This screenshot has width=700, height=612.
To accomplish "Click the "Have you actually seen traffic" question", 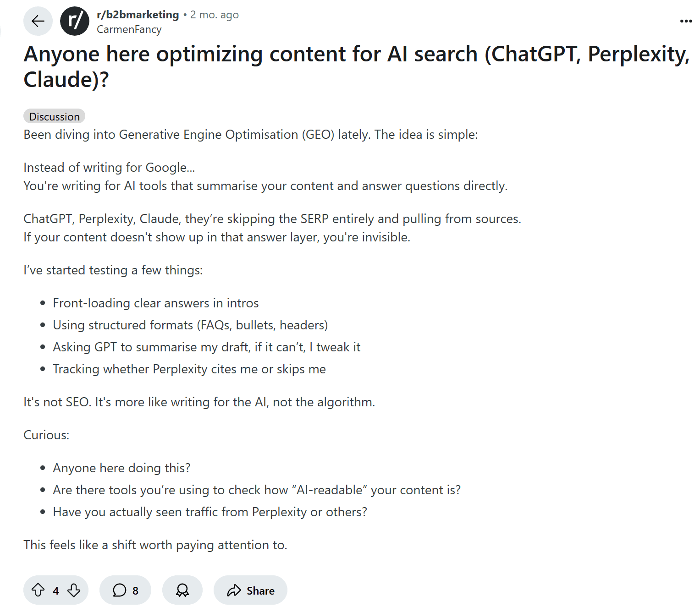I will click(x=210, y=512).
